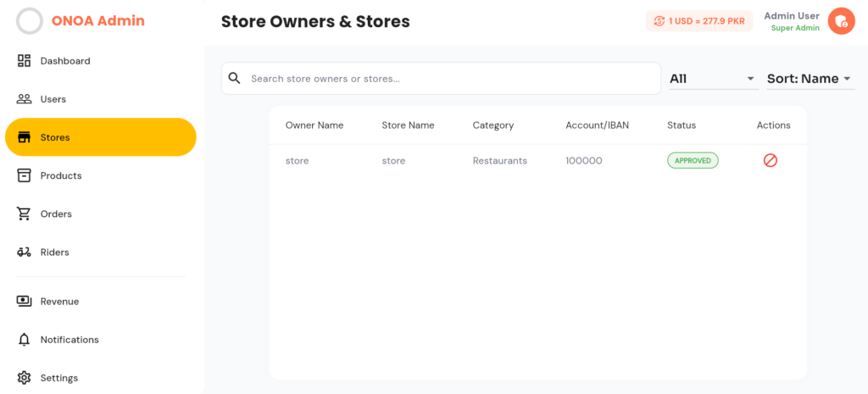Click the 1 USD = 277.9 PKR badge
Image resolution: width=868 pixels, height=394 pixels.
pos(699,21)
